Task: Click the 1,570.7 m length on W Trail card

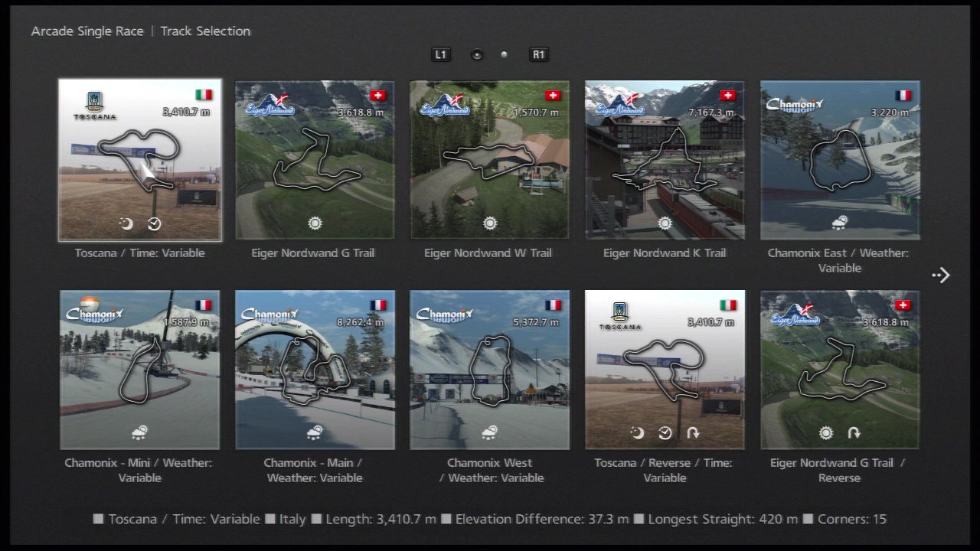Action: coord(536,112)
